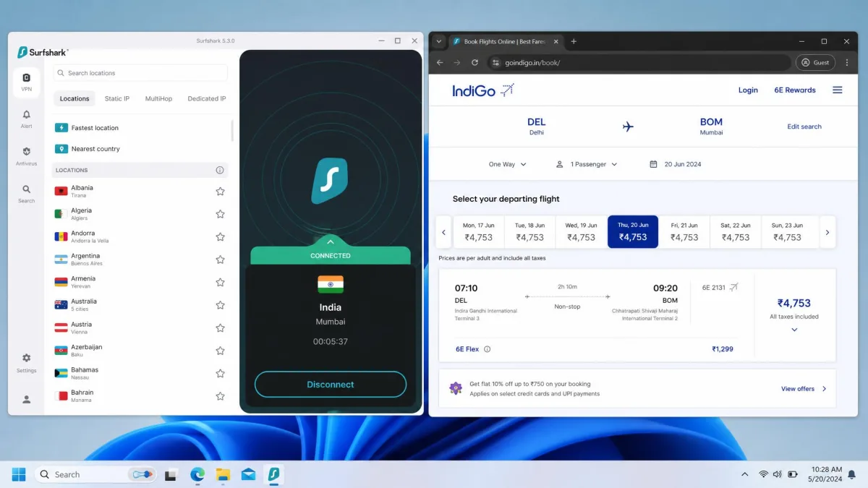Open a new browser tab
Screen dimensions: 868x488
pos(574,41)
